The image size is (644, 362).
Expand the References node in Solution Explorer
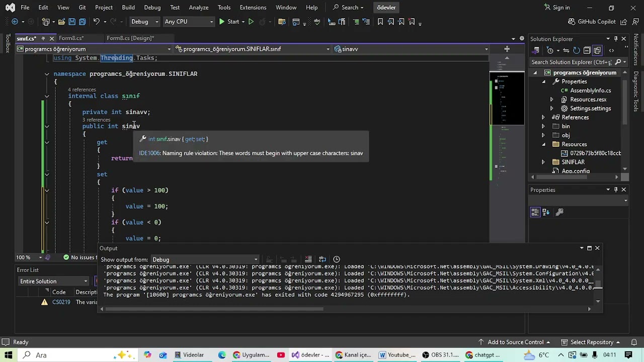[x=543, y=117]
